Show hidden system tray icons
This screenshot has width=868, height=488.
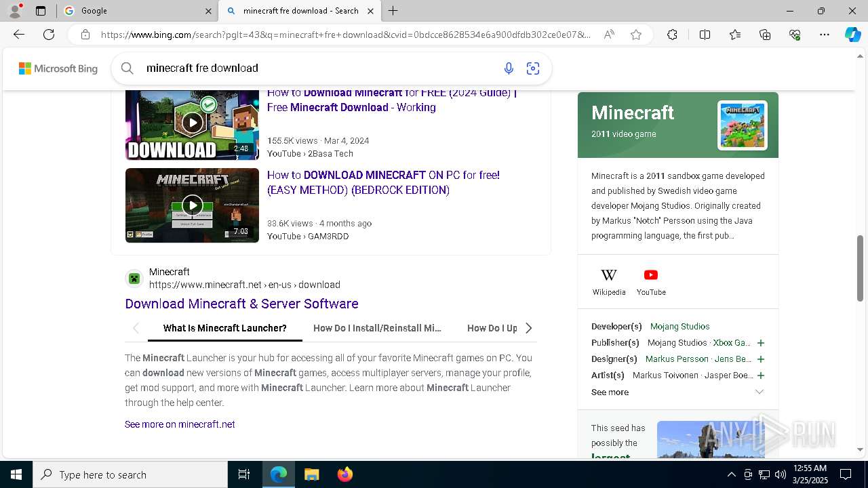[x=731, y=474]
